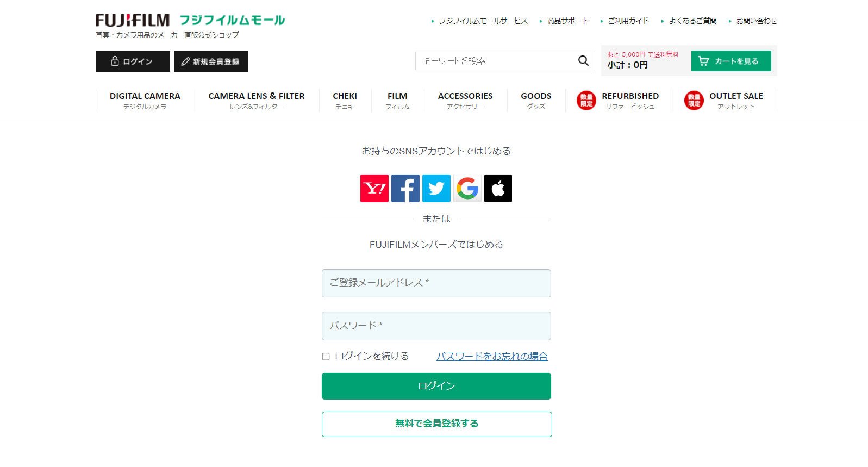This screenshot has width=868, height=467.
Task: Focus the パスワード input field
Action: pyautogui.click(x=436, y=326)
